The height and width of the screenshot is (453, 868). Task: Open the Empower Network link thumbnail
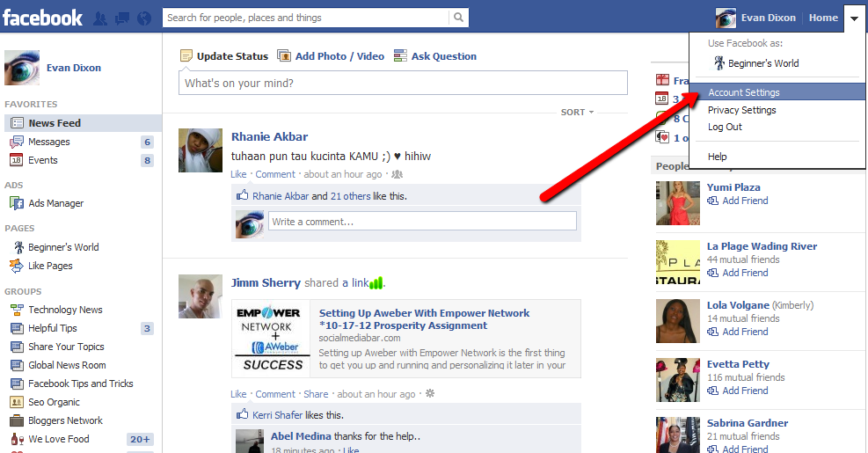(271, 339)
